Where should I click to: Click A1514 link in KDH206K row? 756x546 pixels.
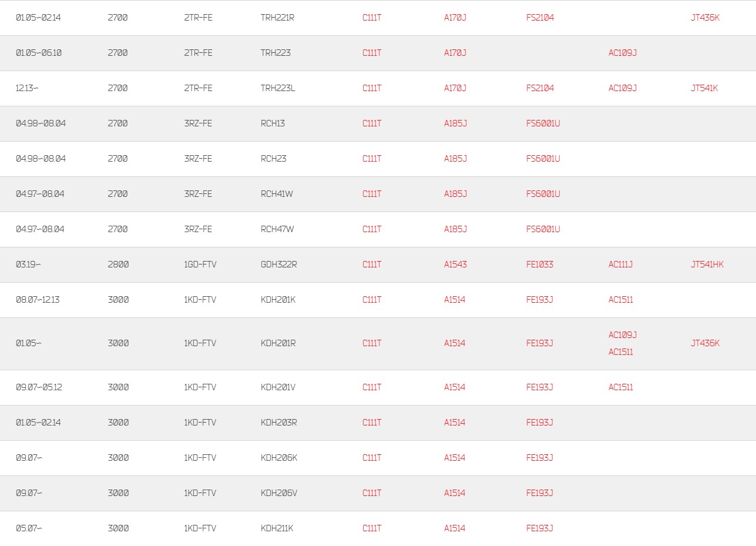pos(455,458)
